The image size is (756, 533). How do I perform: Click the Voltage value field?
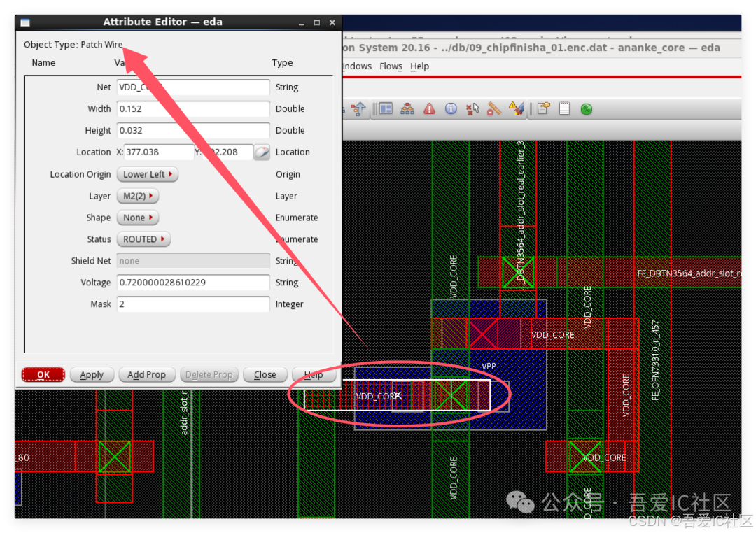click(x=192, y=283)
